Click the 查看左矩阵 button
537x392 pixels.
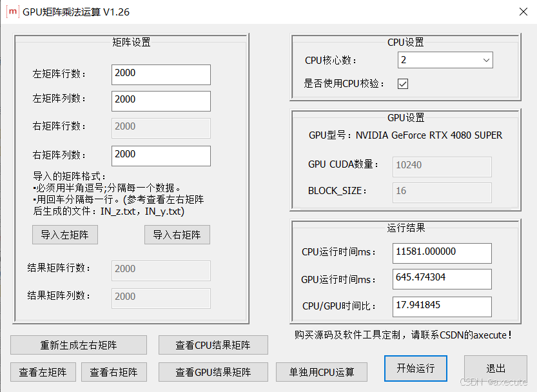[43, 372]
